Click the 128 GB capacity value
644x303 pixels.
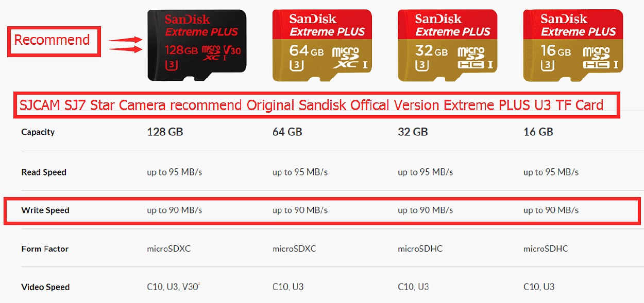point(165,132)
